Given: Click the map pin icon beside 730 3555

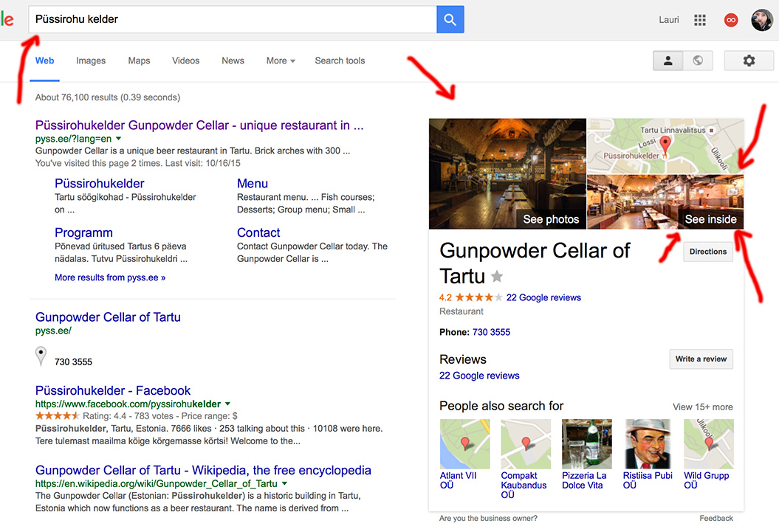Looking at the screenshot, I should click(41, 356).
